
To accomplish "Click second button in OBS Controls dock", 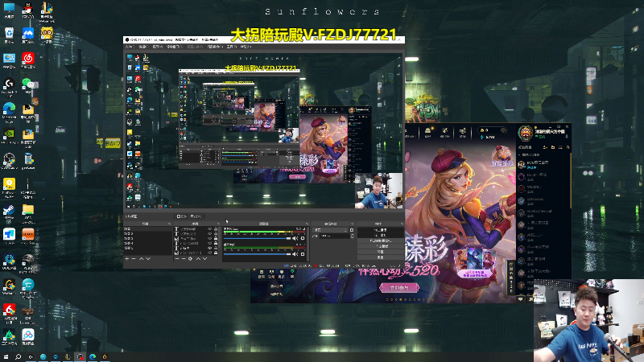I will pyautogui.click(x=381, y=235).
